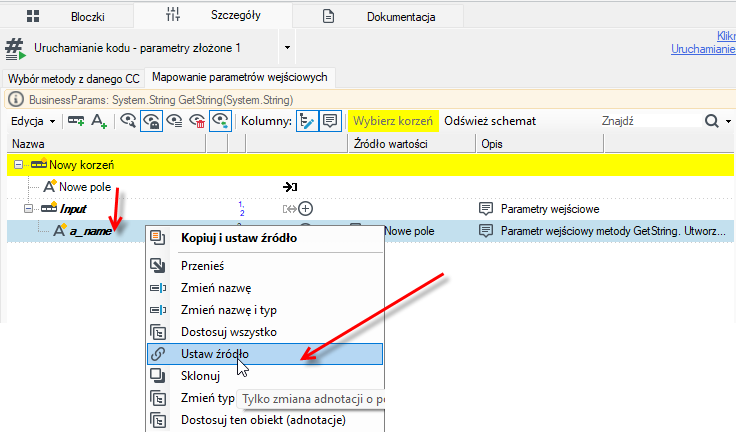Viewport: 736px width, 432px height.
Task: Choose Zmień nazwę i typ menu entry
Action: click(x=265, y=310)
